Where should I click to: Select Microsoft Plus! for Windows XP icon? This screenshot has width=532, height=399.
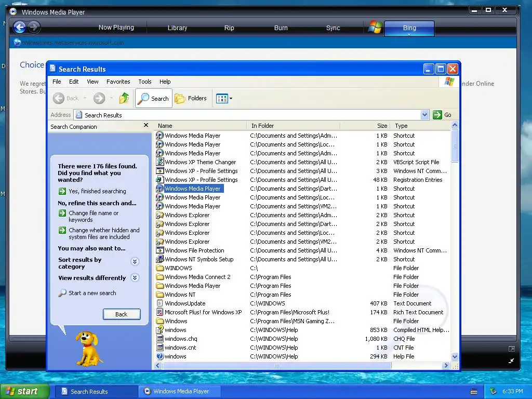click(159, 312)
